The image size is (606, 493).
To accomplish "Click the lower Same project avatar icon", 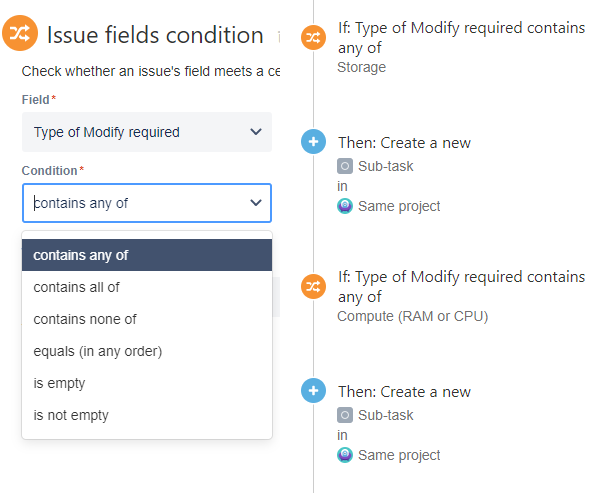I will tap(345, 455).
